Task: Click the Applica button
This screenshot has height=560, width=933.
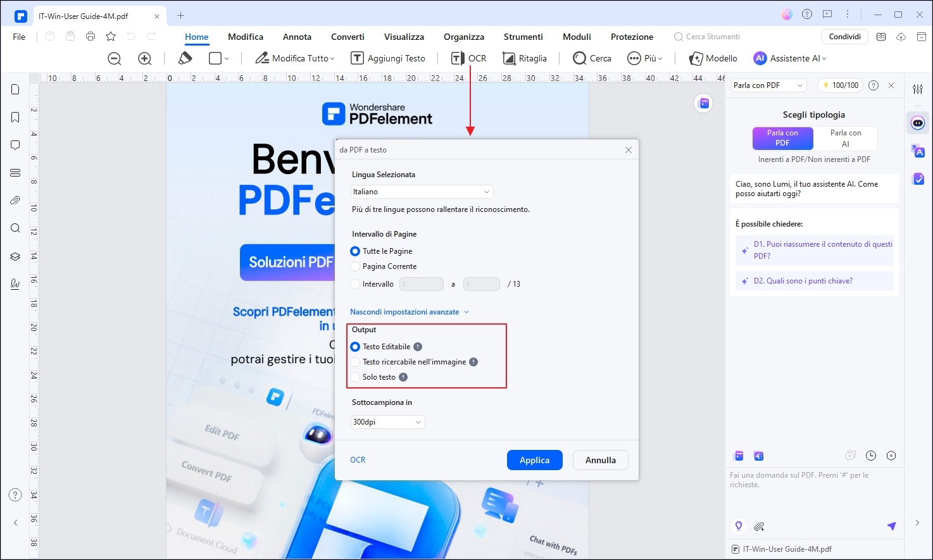Action: pyautogui.click(x=535, y=460)
